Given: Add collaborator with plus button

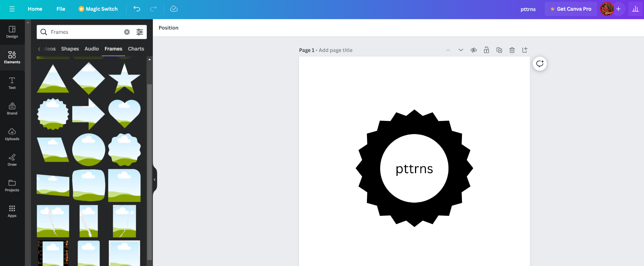Looking at the screenshot, I should (x=618, y=9).
